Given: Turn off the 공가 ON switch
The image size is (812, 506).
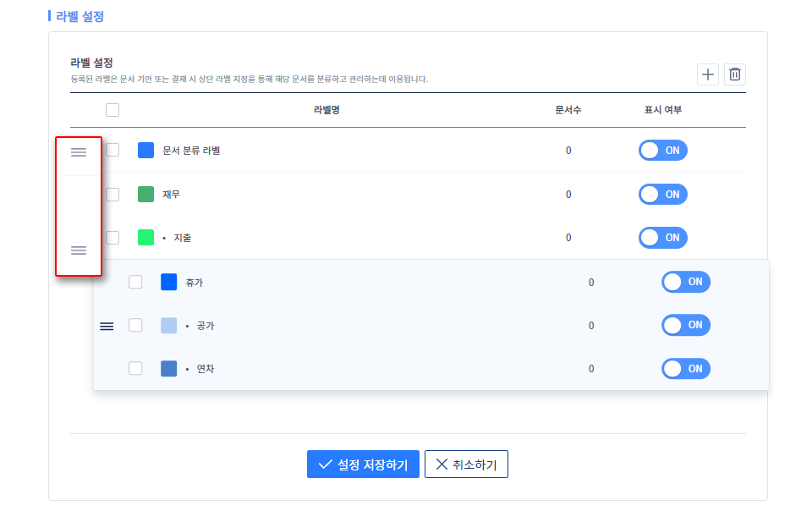Looking at the screenshot, I should pyautogui.click(x=686, y=325).
